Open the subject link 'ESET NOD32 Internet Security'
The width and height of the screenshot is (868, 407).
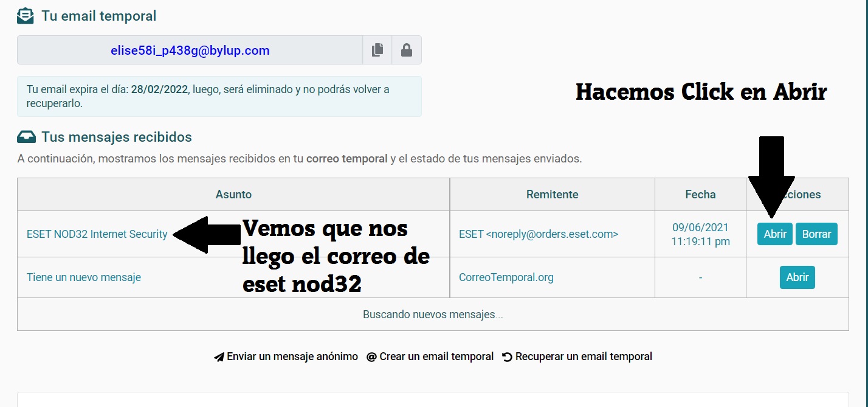(96, 234)
